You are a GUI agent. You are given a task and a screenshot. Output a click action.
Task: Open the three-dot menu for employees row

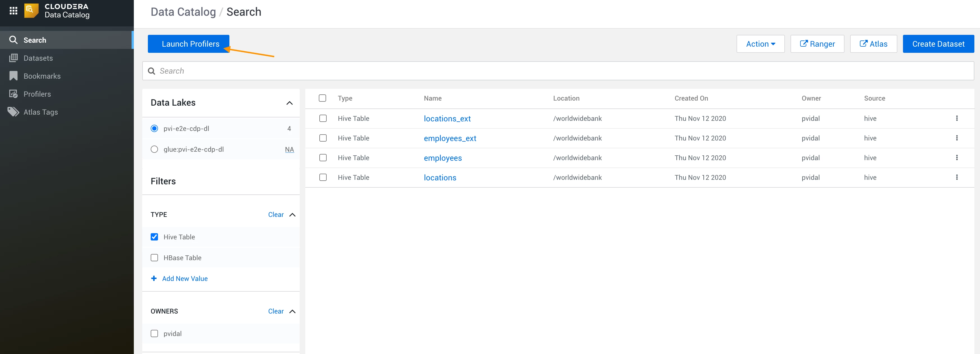pyautogui.click(x=957, y=157)
